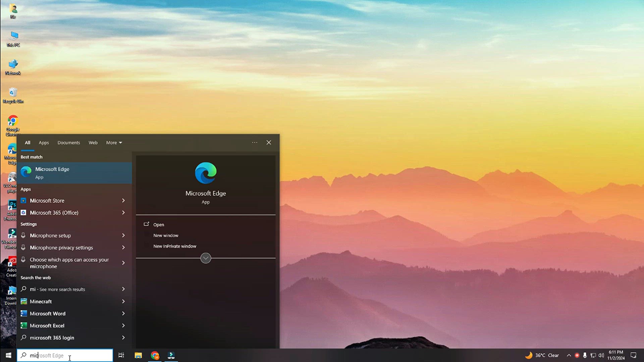Click Minecraft web result icon
The image size is (644, 362).
tap(23, 301)
